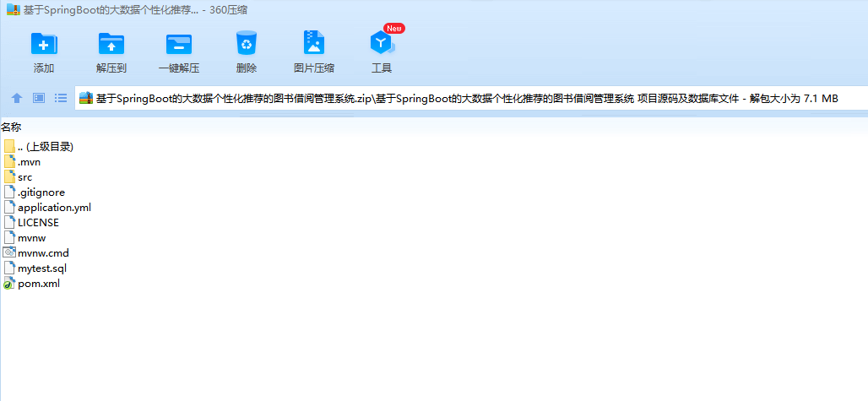
Task: Select the pom.xml file icon
Action: click(x=9, y=283)
